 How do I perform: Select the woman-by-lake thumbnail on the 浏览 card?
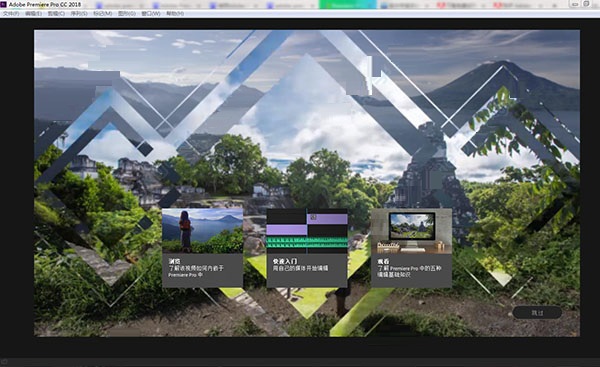(x=202, y=231)
